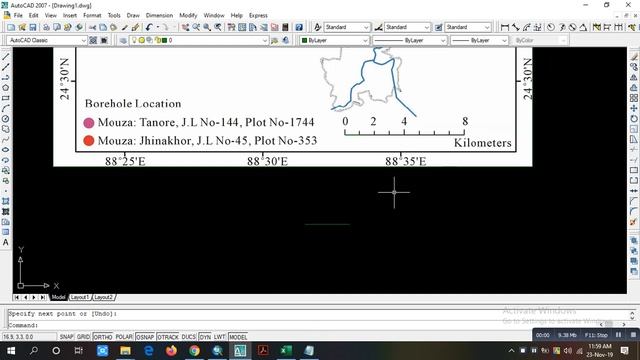
Task: Select the Revision Cloud tool
Action: click(6, 129)
